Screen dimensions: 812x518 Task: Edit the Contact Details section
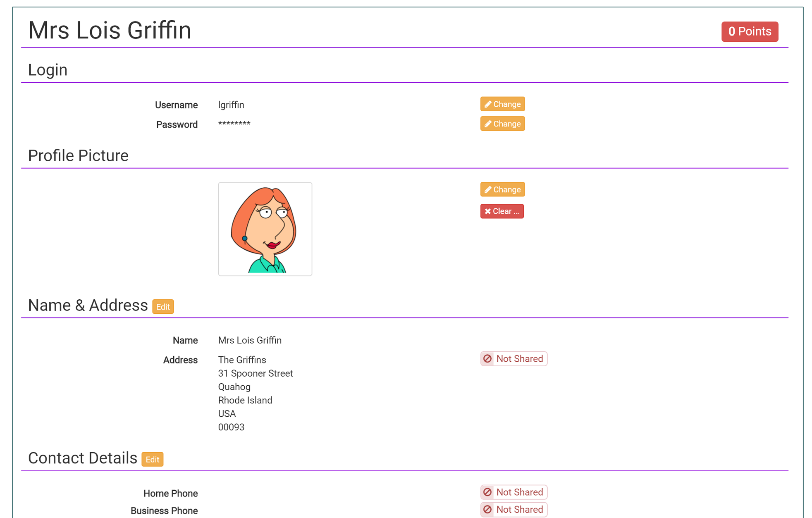pos(152,459)
